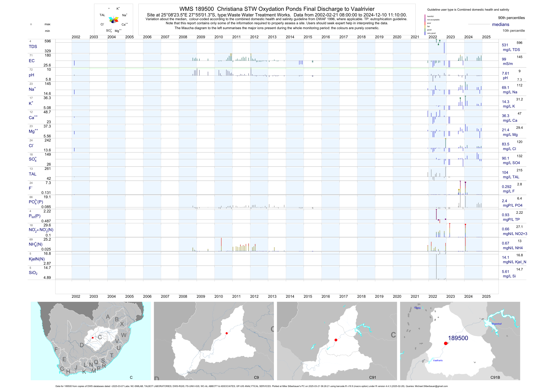Select the TDS row label
554x392 pixels.
[x=33, y=47]
